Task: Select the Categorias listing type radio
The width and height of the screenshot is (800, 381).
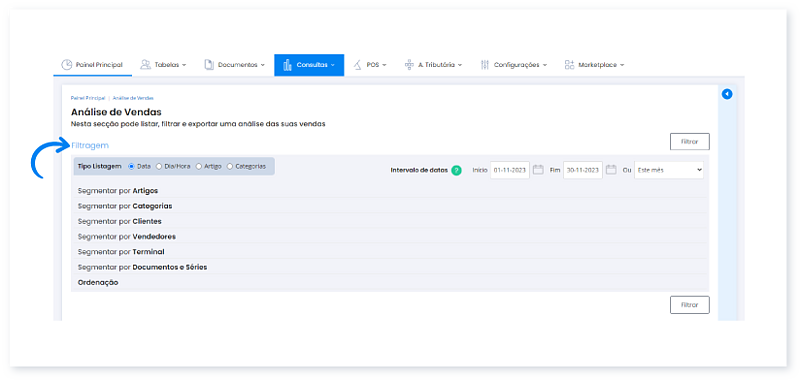Action: click(x=230, y=166)
